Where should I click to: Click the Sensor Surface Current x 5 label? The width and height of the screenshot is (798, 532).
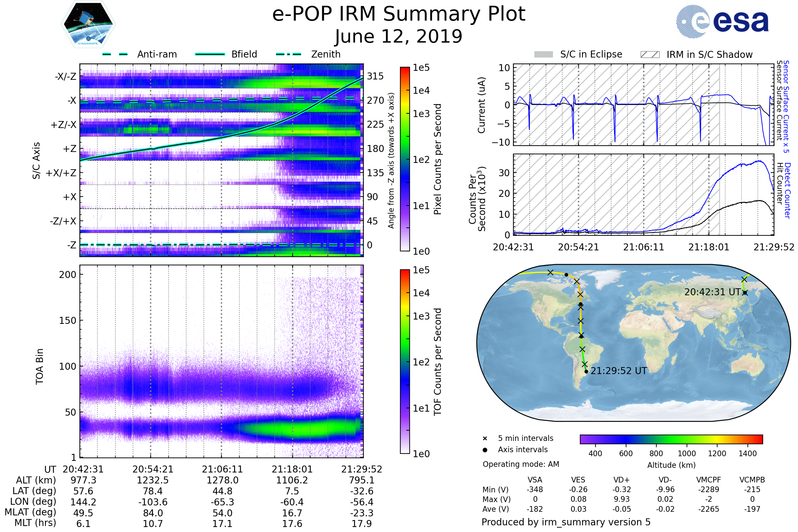786,106
